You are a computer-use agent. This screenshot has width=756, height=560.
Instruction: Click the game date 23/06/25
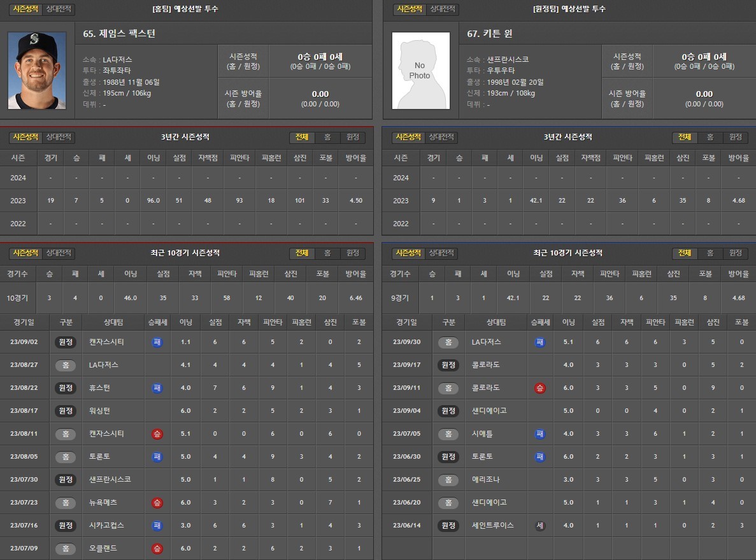pyautogui.click(x=406, y=480)
